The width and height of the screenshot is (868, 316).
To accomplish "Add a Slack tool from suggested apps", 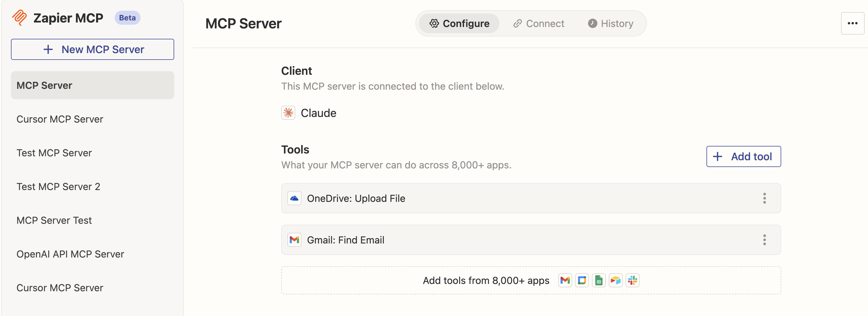I will [x=633, y=280].
